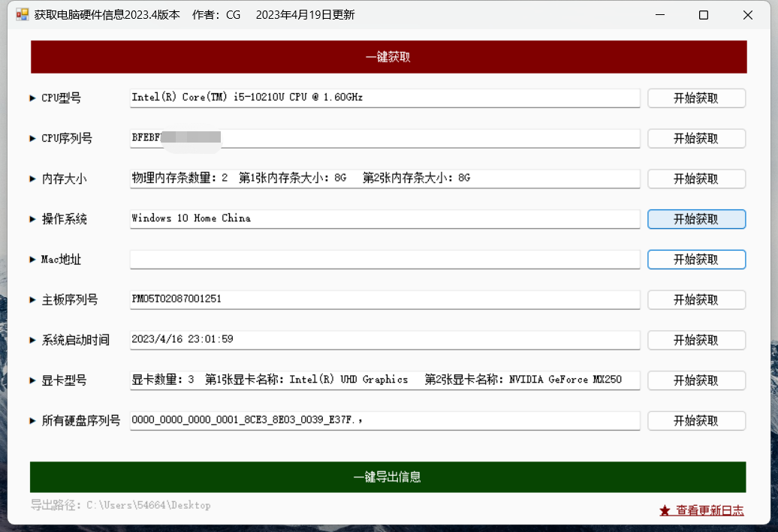Click 开始获取 for 系统启动时间
The height and width of the screenshot is (532, 778).
coord(696,340)
